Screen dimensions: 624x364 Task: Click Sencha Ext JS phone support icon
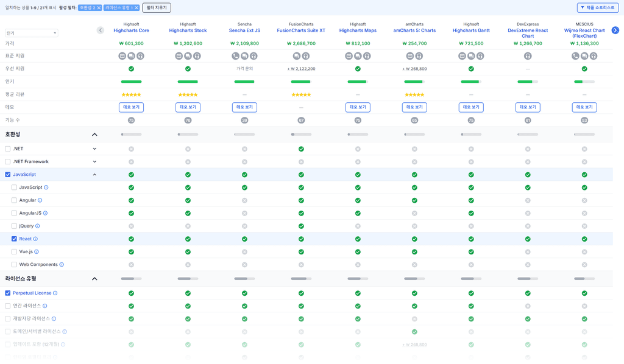pos(235,56)
